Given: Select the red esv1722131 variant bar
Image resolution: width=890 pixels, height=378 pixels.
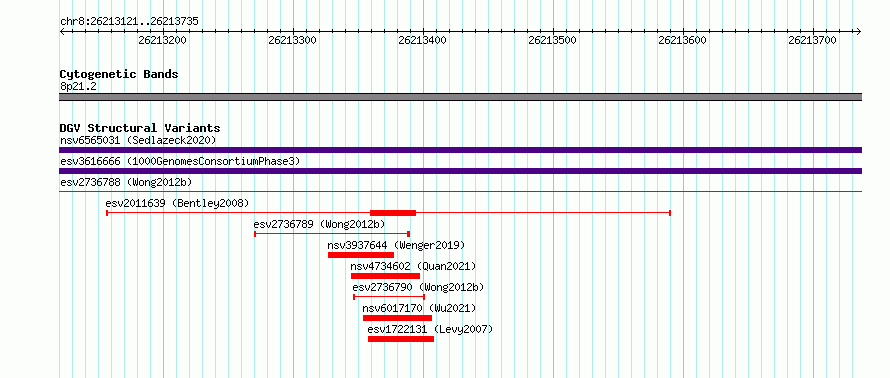Looking at the screenshot, I should pos(401,339).
